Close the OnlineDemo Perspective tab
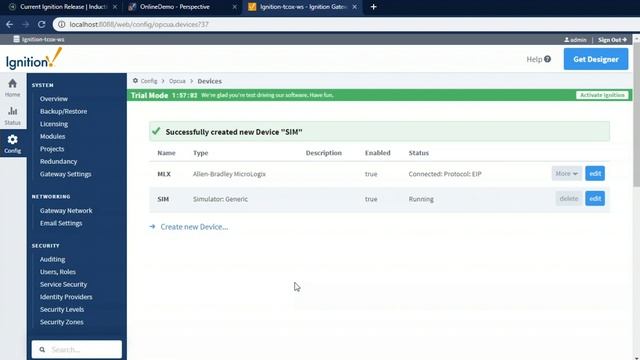Screen dimensions: 640x360 tap(235, 7)
